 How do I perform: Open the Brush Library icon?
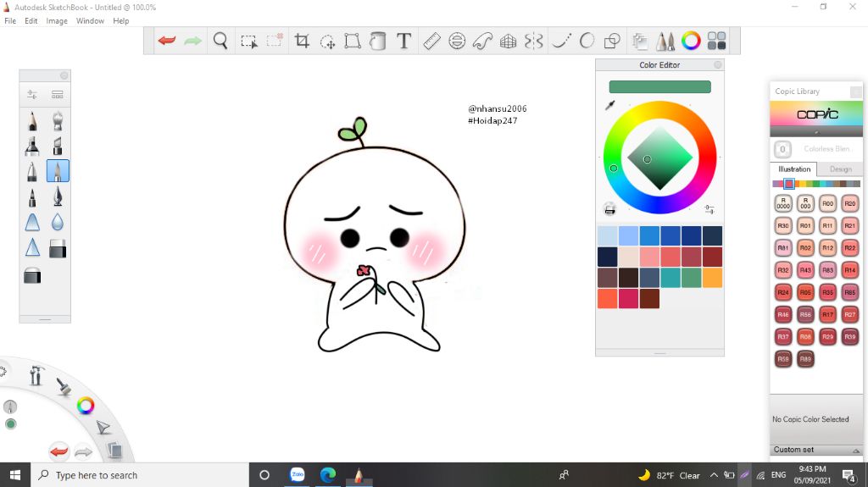[x=58, y=95]
